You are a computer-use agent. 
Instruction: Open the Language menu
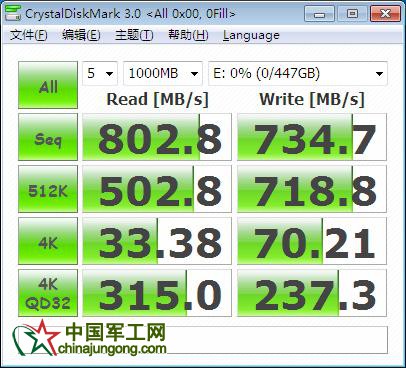pyautogui.click(x=251, y=35)
